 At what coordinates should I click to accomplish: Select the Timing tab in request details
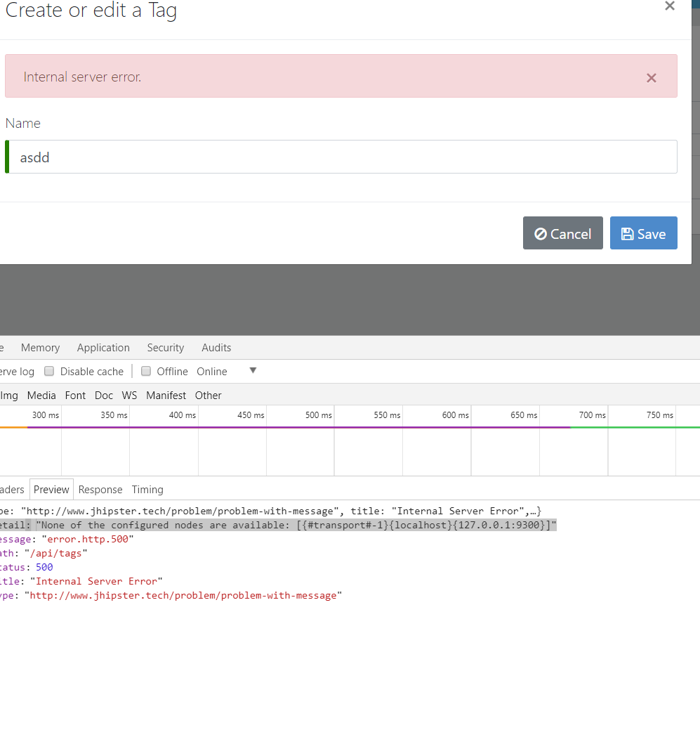(x=147, y=489)
